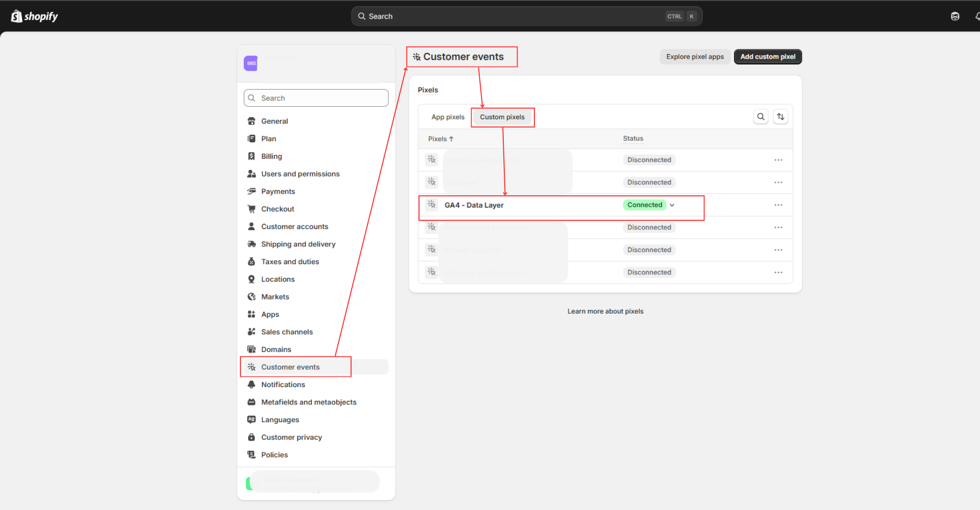Viewport: 980px width, 510px height.
Task: Click the Checkout cart icon
Action: pos(252,209)
